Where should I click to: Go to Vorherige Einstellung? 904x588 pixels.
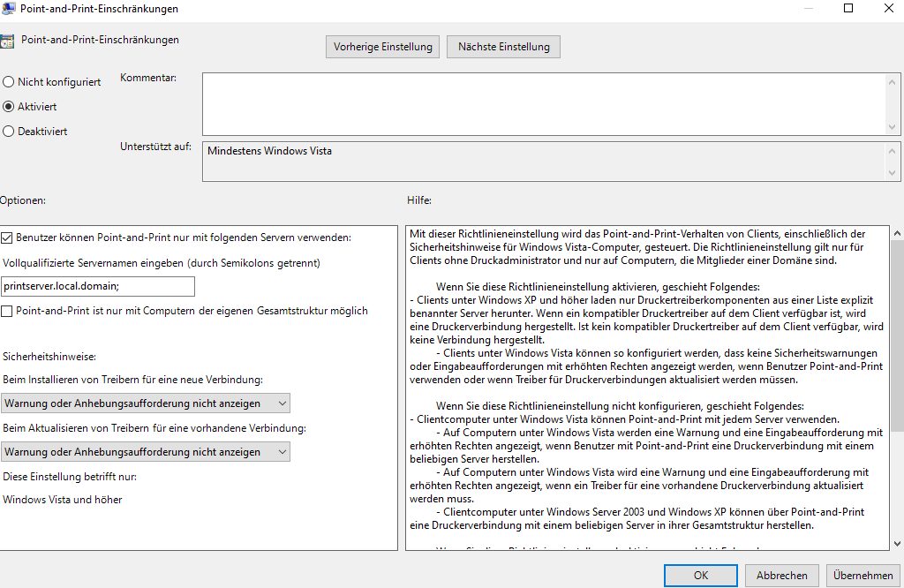[x=383, y=47]
